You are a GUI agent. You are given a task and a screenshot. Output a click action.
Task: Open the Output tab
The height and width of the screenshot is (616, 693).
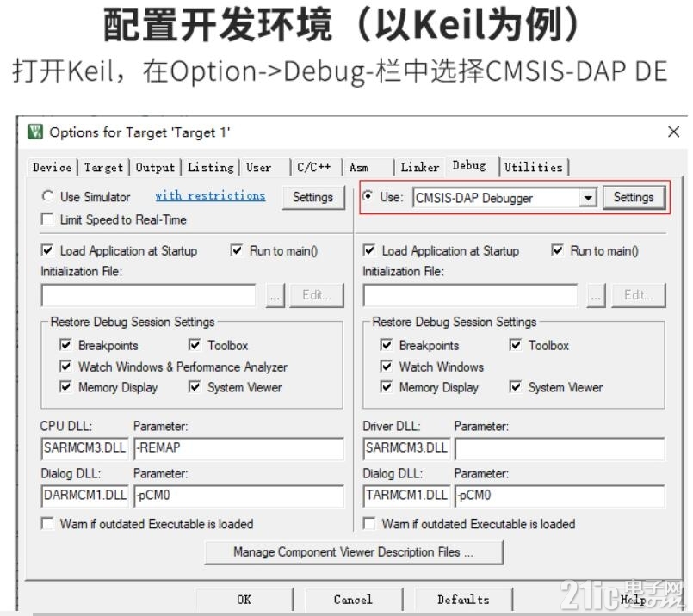[155, 168]
